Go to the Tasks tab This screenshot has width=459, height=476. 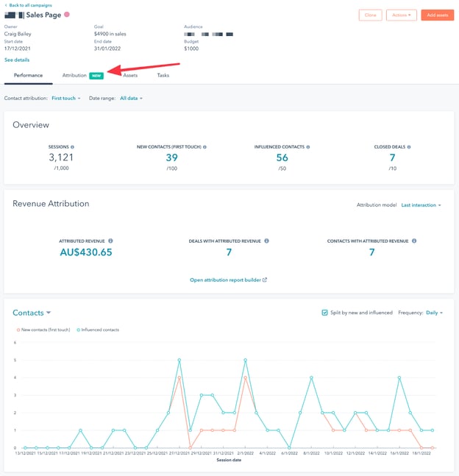(163, 75)
